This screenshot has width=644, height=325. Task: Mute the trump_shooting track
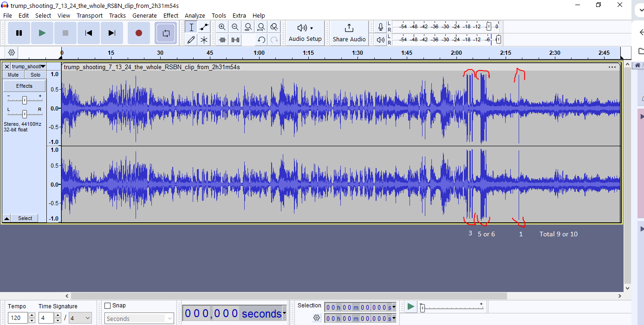pyautogui.click(x=13, y=75)
